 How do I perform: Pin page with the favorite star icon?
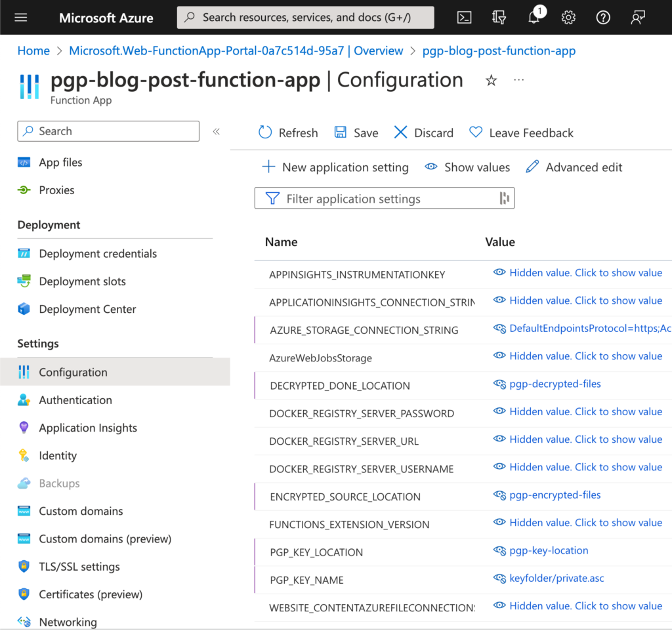coord(491,80)
